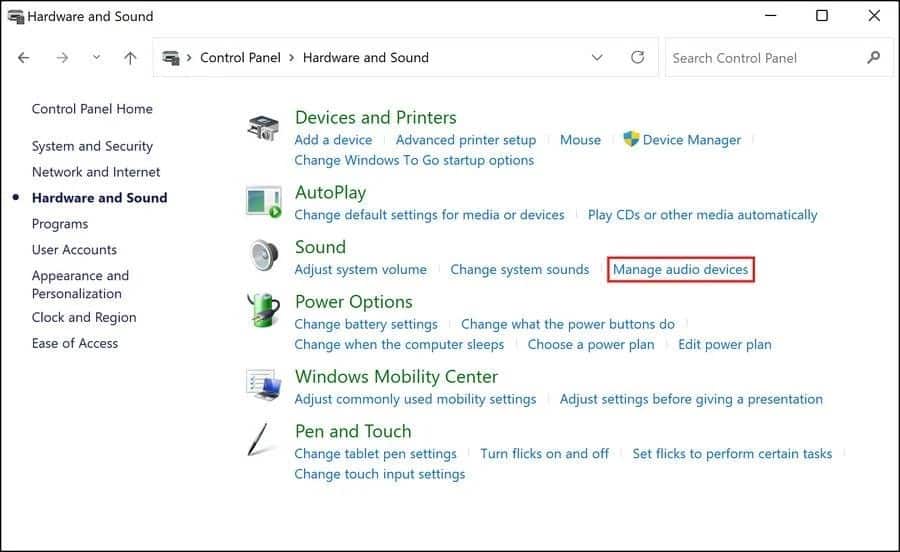The height and width of the screenshot is (552, 900).
Task: Refresh the Control Panel view
Action: point(637,57)
